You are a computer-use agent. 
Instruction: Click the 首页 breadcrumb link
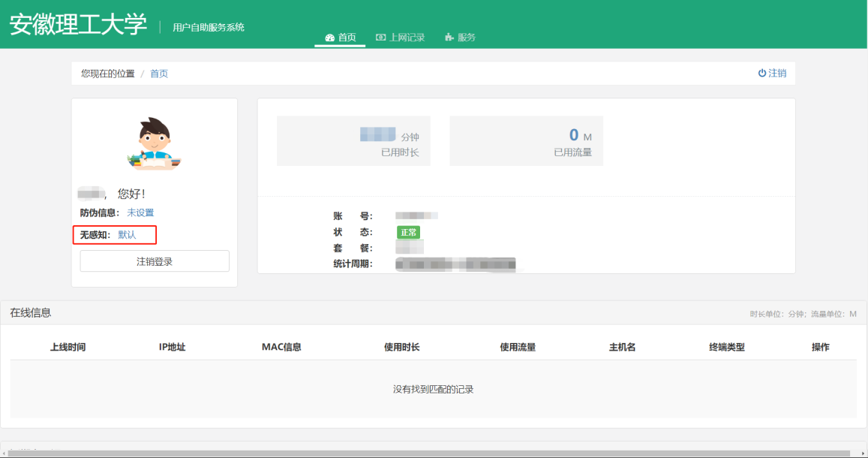click(x=159, y=74)
